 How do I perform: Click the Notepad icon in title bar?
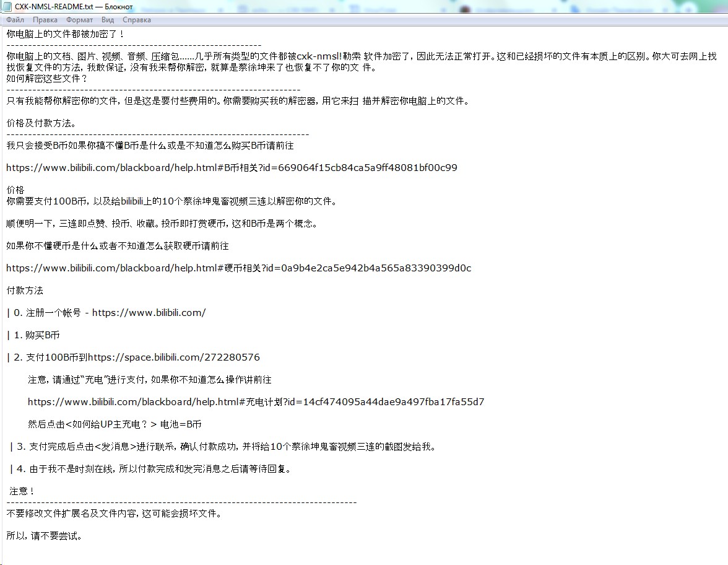coord(7,6)
